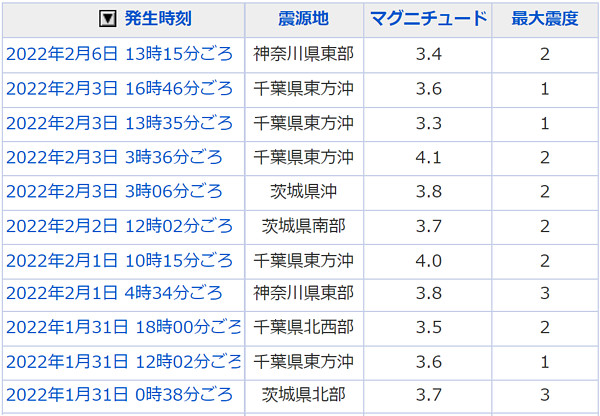Image resolution: width=600 pixels, height=416 pixels.
Task: Select the 茨城県北部 epicenter cell
Action: [x=303, y=395]
